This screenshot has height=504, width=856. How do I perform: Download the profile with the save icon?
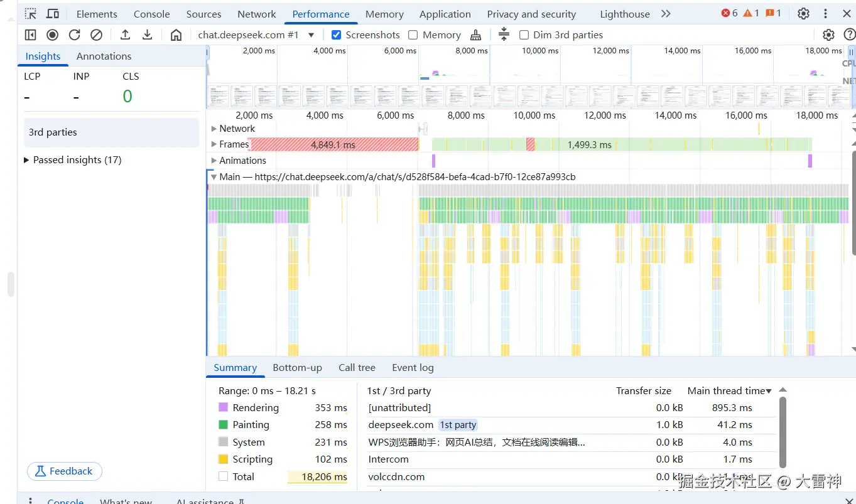click(147, 35)
